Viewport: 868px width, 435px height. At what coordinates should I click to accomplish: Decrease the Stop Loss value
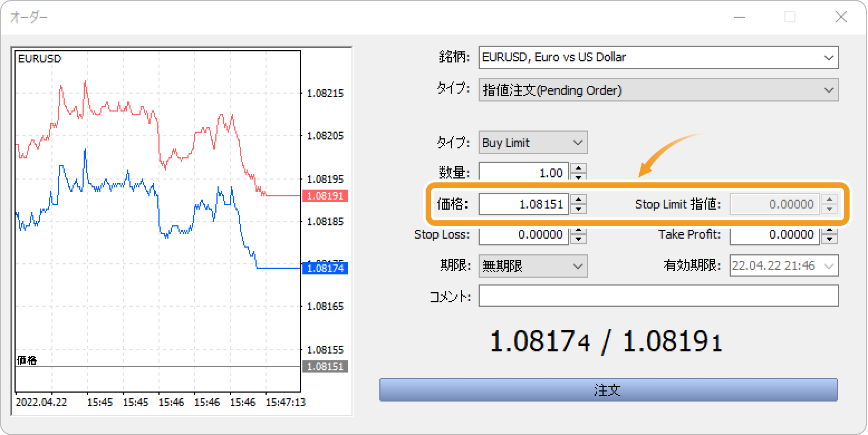click(578, 240)
